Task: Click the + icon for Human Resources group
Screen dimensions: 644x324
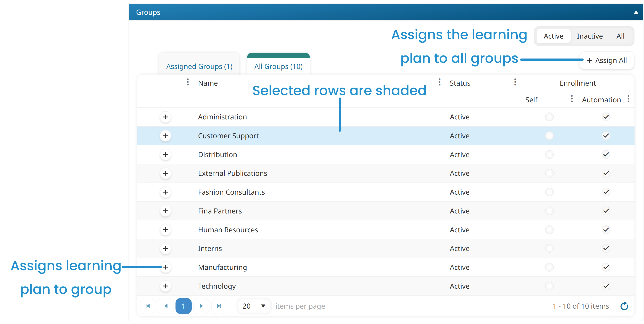Action: (x=165, y=229)
